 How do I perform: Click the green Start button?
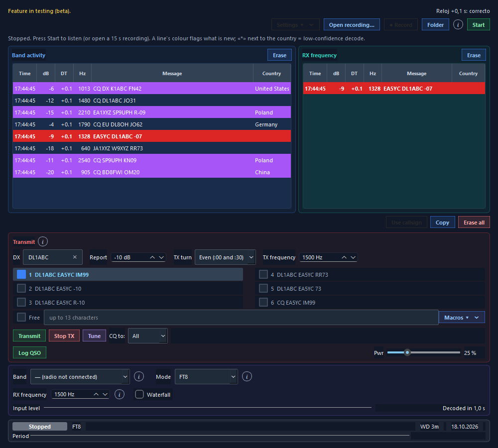pyautogui.click(x=478, y=25)
